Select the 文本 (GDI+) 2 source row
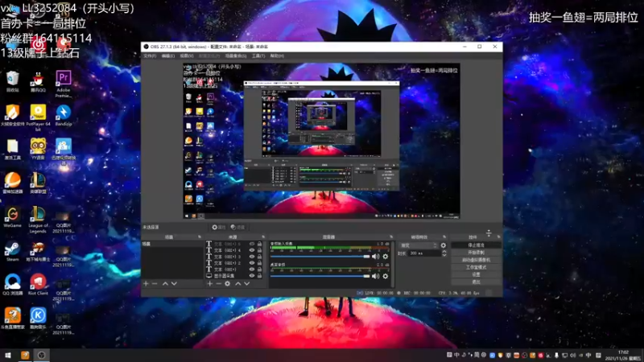The height and width of the screenshot is (362, 644). pyautogui.click(x=234, y=263)
